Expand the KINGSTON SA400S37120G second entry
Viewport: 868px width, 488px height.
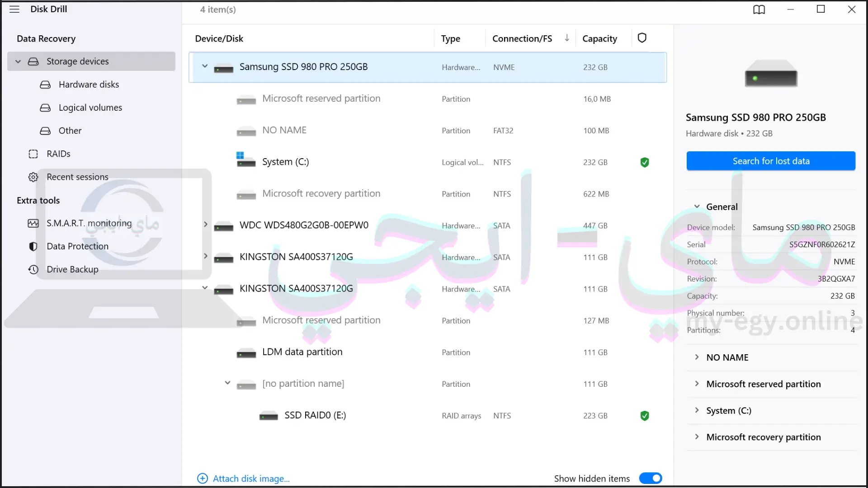click(205, 288)
